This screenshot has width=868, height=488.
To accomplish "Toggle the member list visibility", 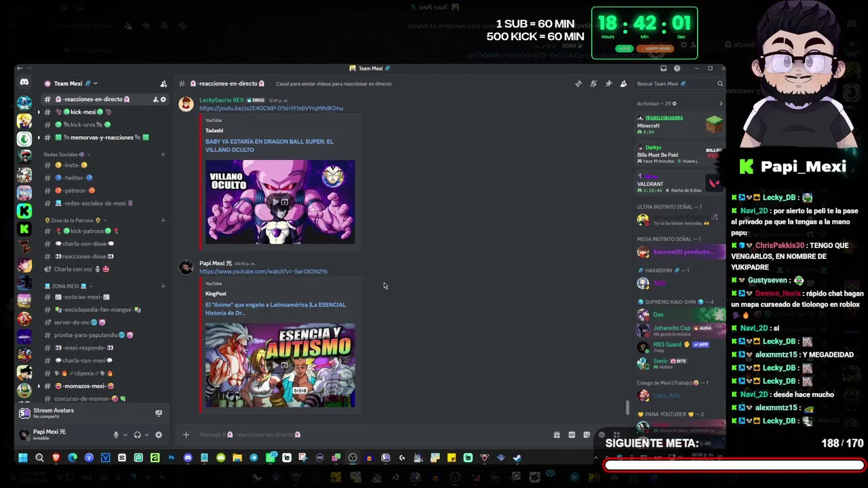I will pyautogui.click(x=623, y=84).
